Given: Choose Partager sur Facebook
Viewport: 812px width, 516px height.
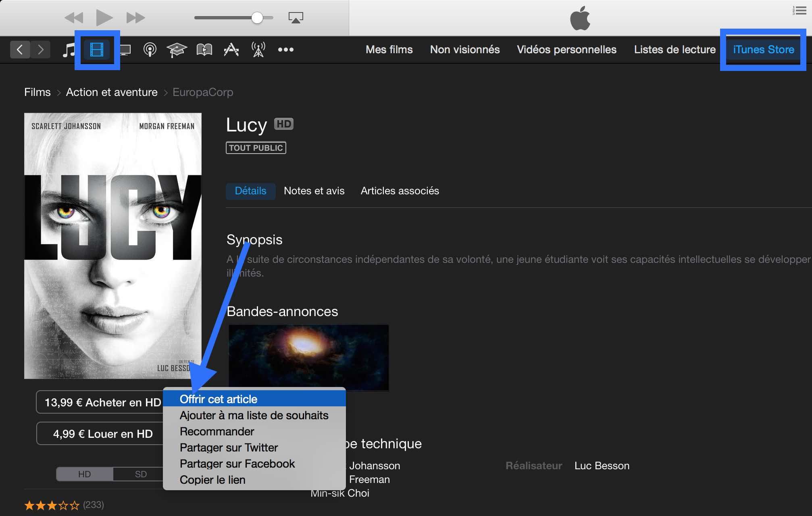Looking at the screenshot, I should pos(254,464).
